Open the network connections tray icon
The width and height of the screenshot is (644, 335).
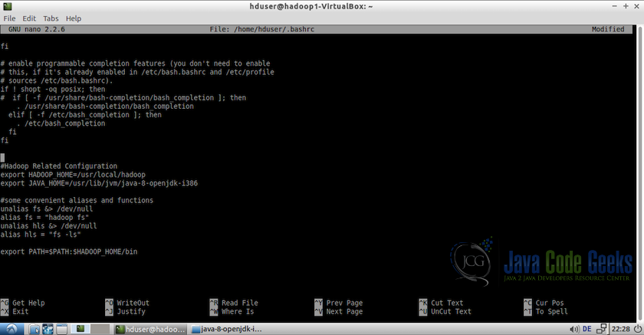pos(601,329)
